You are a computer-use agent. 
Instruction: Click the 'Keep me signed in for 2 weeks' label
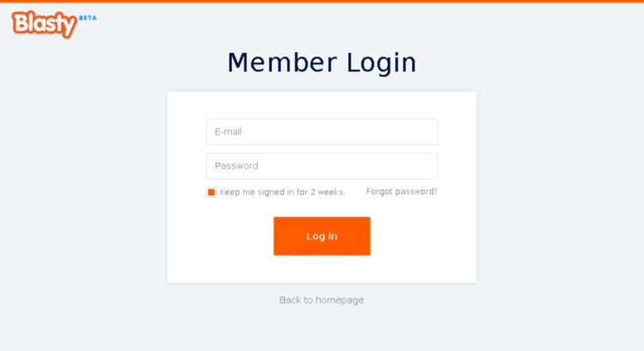pyautogui.click(x=282, y=192)
